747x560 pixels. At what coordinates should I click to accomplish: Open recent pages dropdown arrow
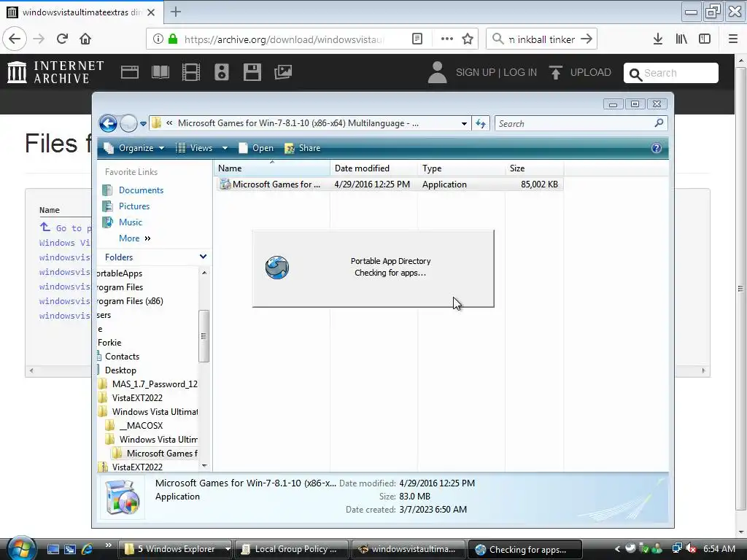pyautogui.click(x=143, y=124)
